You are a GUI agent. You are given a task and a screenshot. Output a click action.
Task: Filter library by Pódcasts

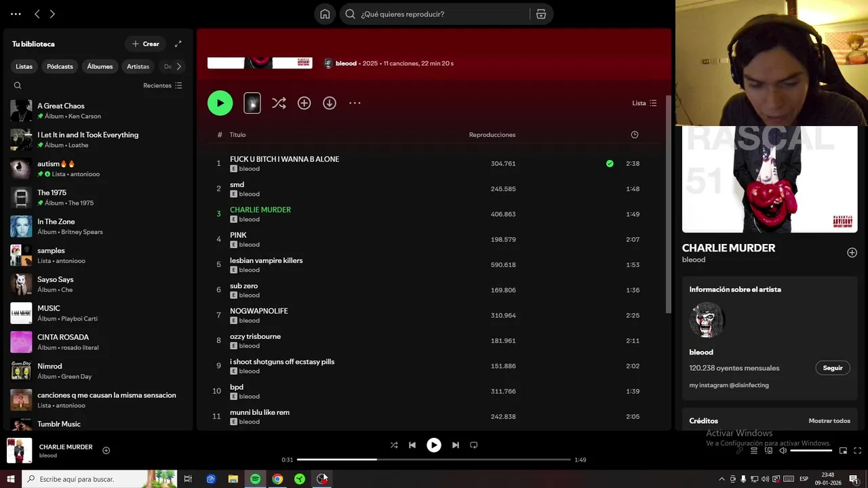(60, 66)
